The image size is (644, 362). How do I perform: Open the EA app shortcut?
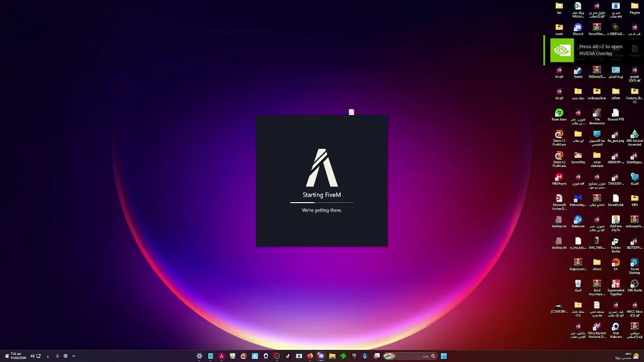(x=615, y=265)
